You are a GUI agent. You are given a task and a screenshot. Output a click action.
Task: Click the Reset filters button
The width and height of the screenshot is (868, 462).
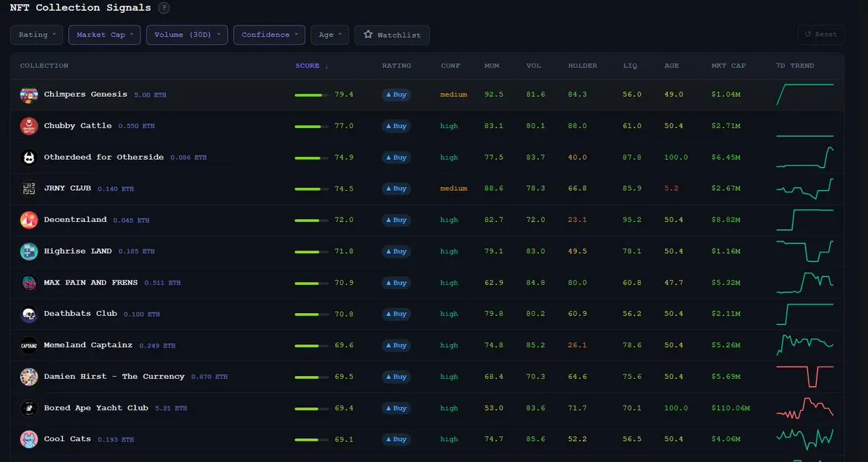coord(820,34)
